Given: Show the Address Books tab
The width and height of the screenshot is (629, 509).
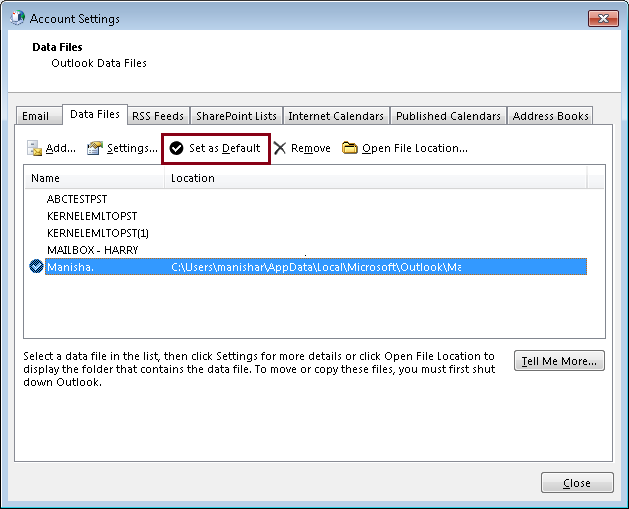Looking at the screenshot, I should point(550,116).
